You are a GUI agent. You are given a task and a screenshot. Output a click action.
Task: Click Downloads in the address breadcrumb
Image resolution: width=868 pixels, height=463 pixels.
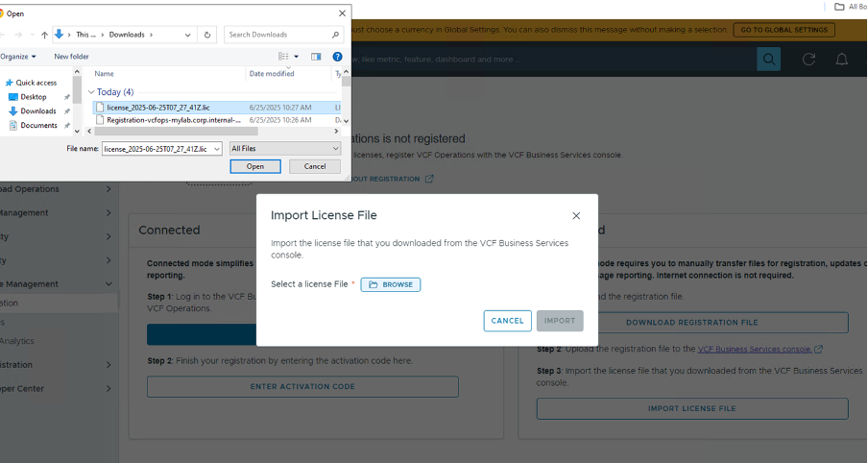click(x=127, y=35)
